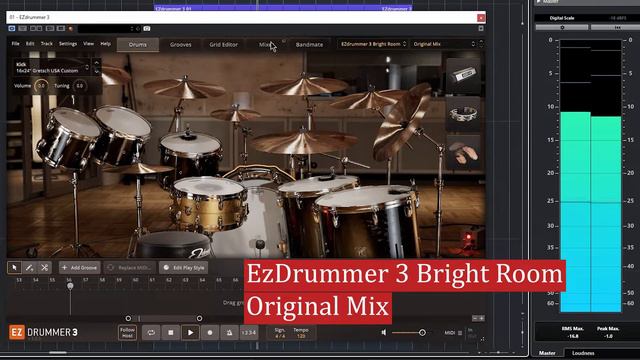Switch to the Grooves tab
The width and height of the screenshot is (640, 360).
tap(180, 44)
